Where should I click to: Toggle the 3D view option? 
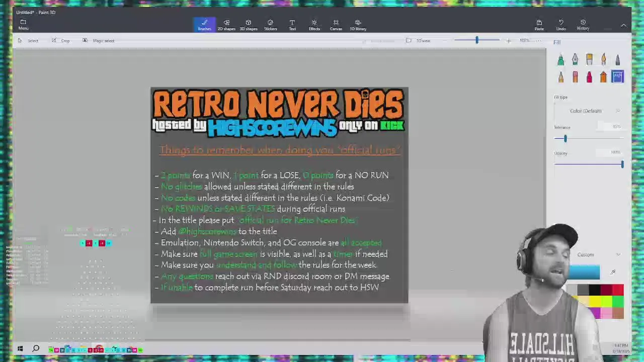click(x=418, y=41)
